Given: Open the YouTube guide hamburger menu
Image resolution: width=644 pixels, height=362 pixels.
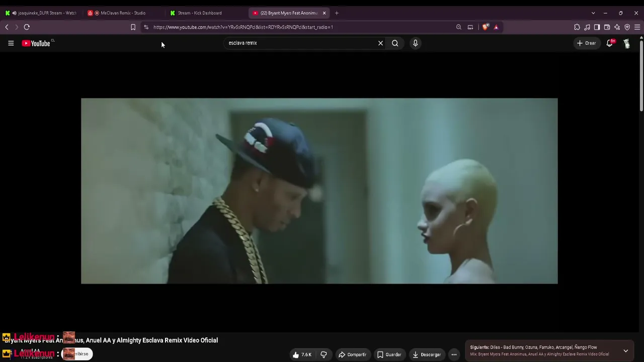Looking at the screenshot, I should tap(11, 43).
